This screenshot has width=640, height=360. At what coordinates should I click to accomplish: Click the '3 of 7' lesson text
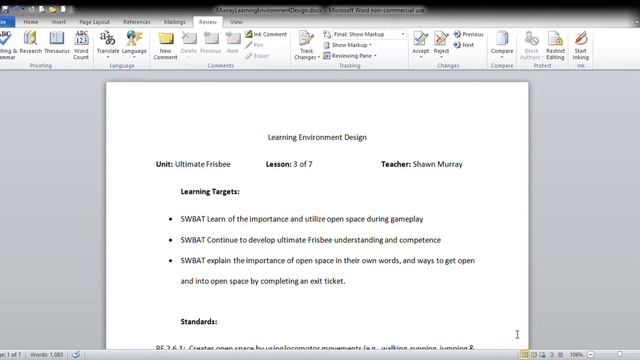303,164
